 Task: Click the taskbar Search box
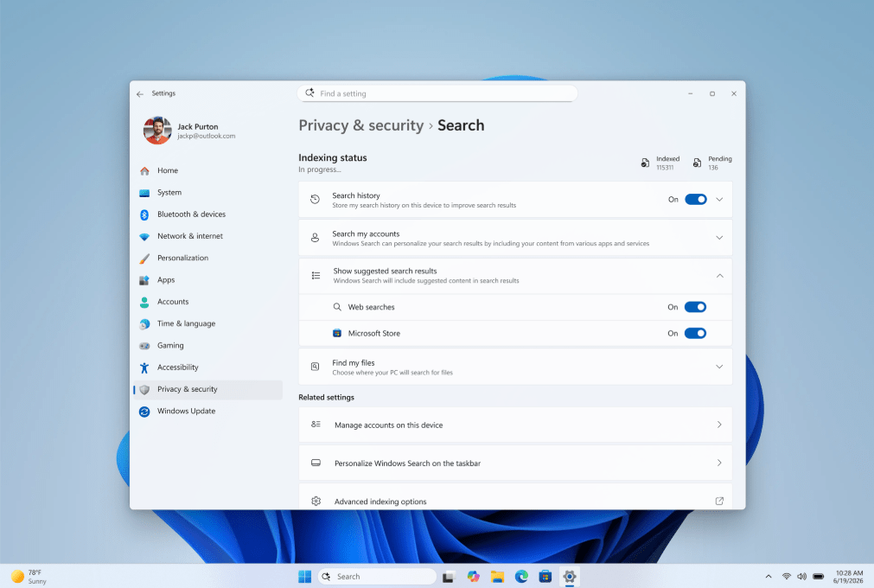pos(378,577)
